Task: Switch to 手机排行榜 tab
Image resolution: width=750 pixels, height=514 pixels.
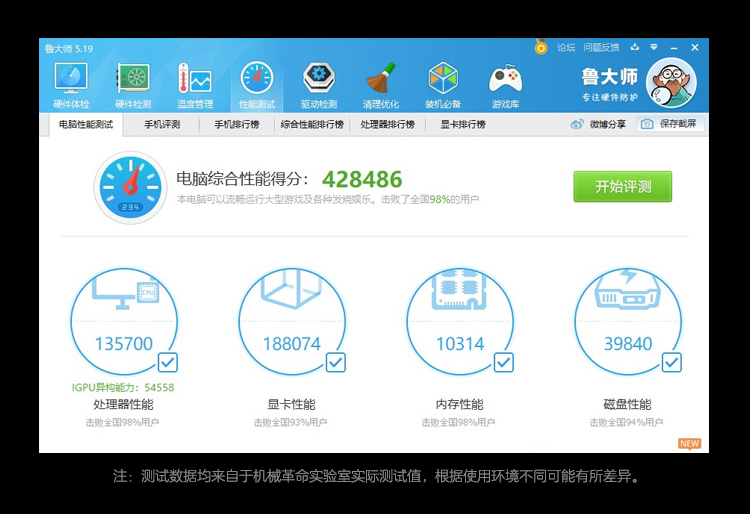Action: coord(237,125)
